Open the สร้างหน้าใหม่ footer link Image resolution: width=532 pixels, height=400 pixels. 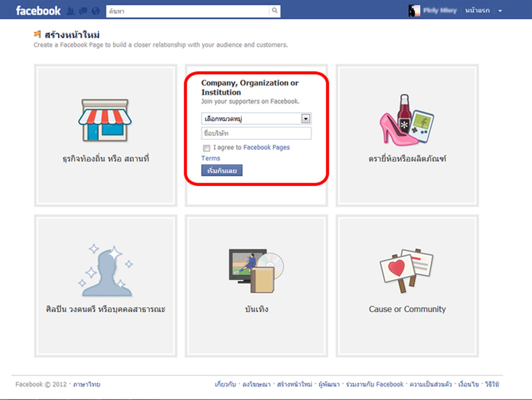pyautogui.click(x=295, y=384)
